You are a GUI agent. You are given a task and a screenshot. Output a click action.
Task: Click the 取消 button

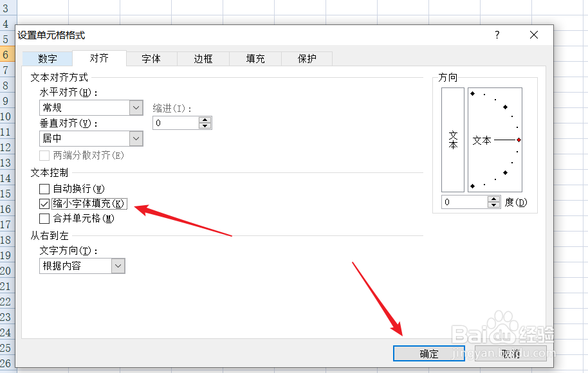tap(510, 354)
